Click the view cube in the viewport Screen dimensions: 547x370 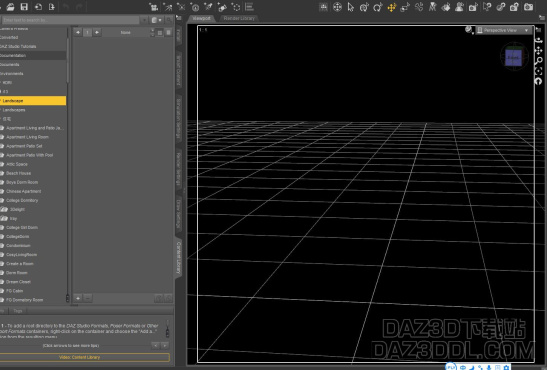514,57
